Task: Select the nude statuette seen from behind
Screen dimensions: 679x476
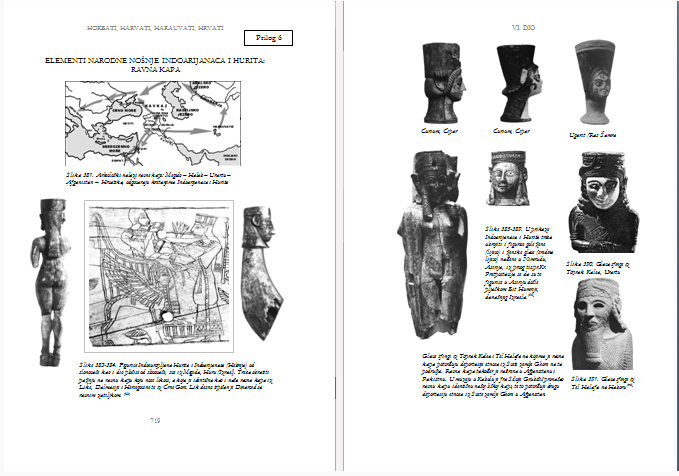Action: pyautogui.click(x=51, y=282)
